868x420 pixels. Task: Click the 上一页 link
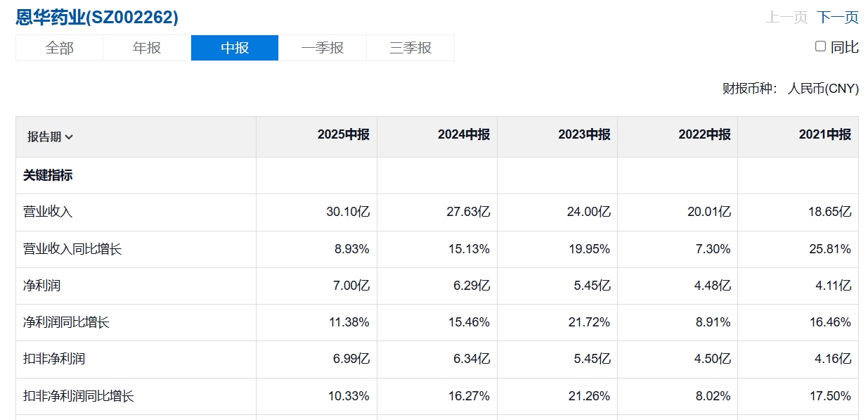click(x=786, y=18)
